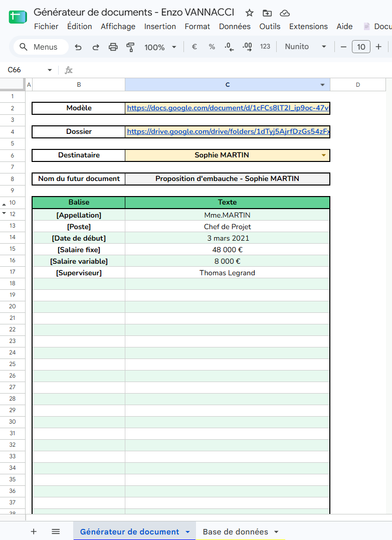Click the C66 name box field
The height and width of the screenshot is (540, 392).
point(28,70)
